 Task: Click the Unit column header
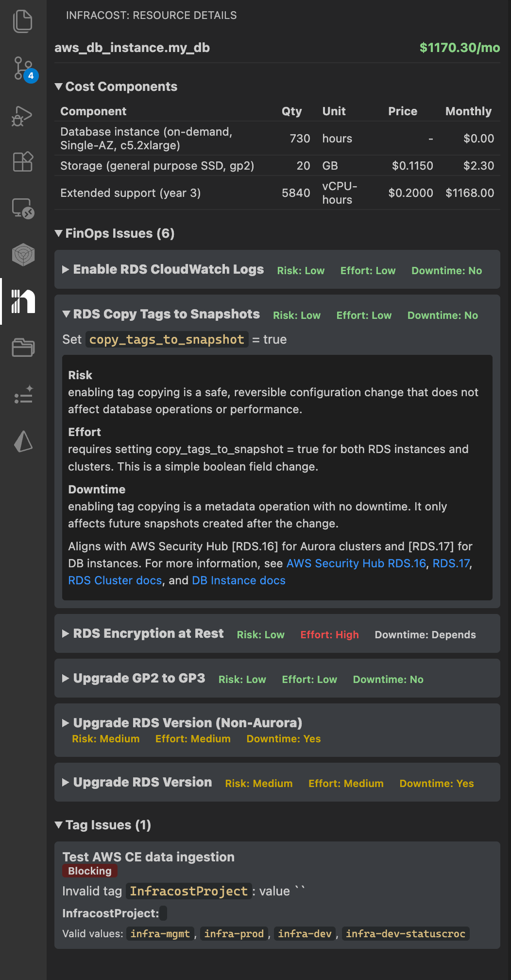[334, 111]
